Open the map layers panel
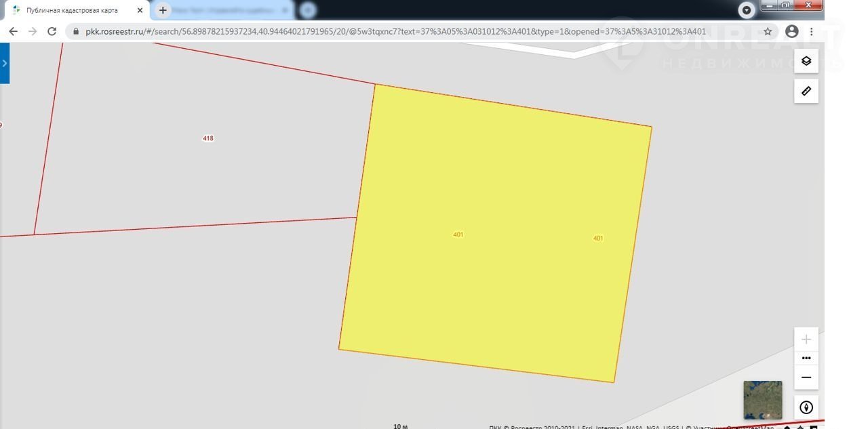Image resolution: width=868 pixels, height=429 pixels. pos(806,61)
